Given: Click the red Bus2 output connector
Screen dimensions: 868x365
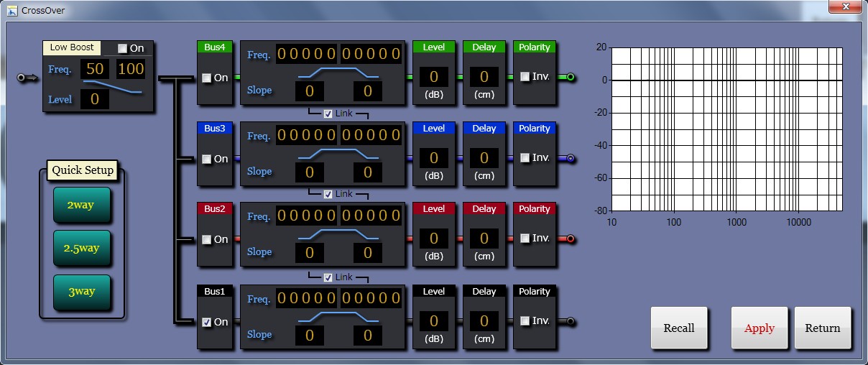Looking at the screenshot, I should pos(571,239).
